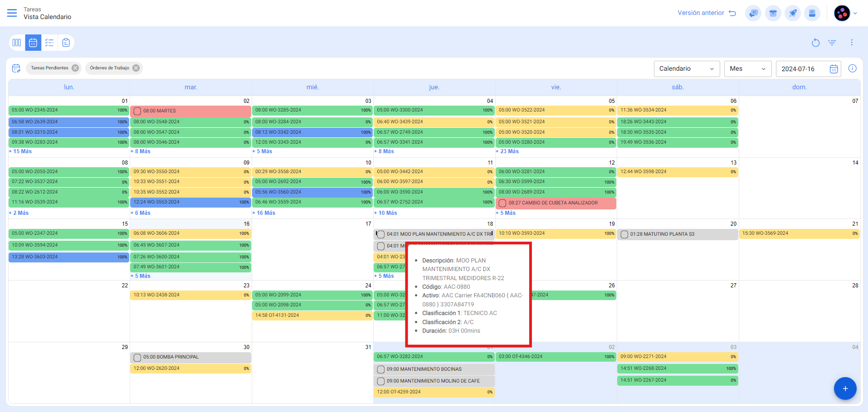Expand the Calendario view dropdown
Image resolution: width=868 pixels, height=412 pixels.
tap(686, 69)
